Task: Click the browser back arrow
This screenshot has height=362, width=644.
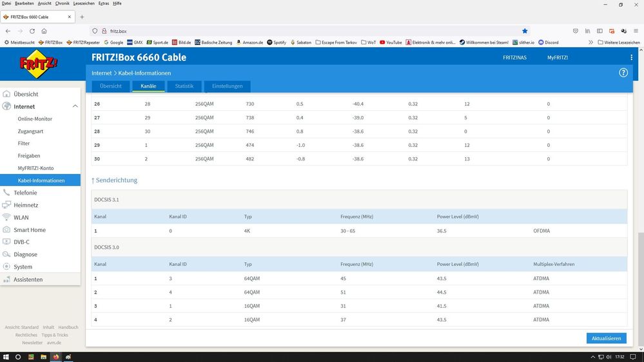Action: pos(8,31)
